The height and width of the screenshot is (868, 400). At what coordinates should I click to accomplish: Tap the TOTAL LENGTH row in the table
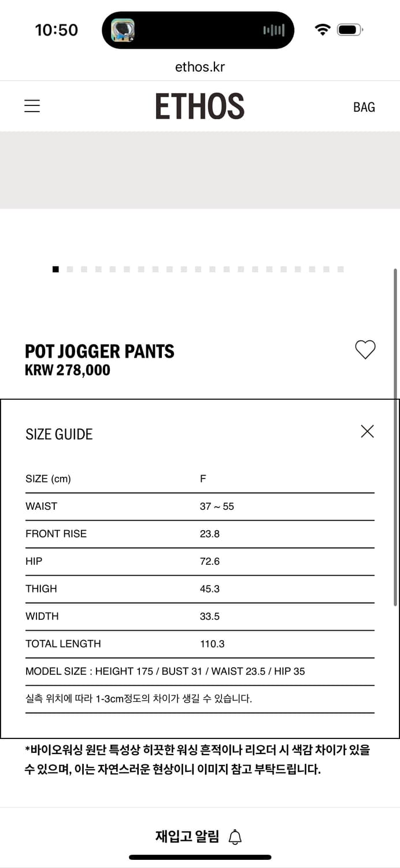(x=200, y=644)
